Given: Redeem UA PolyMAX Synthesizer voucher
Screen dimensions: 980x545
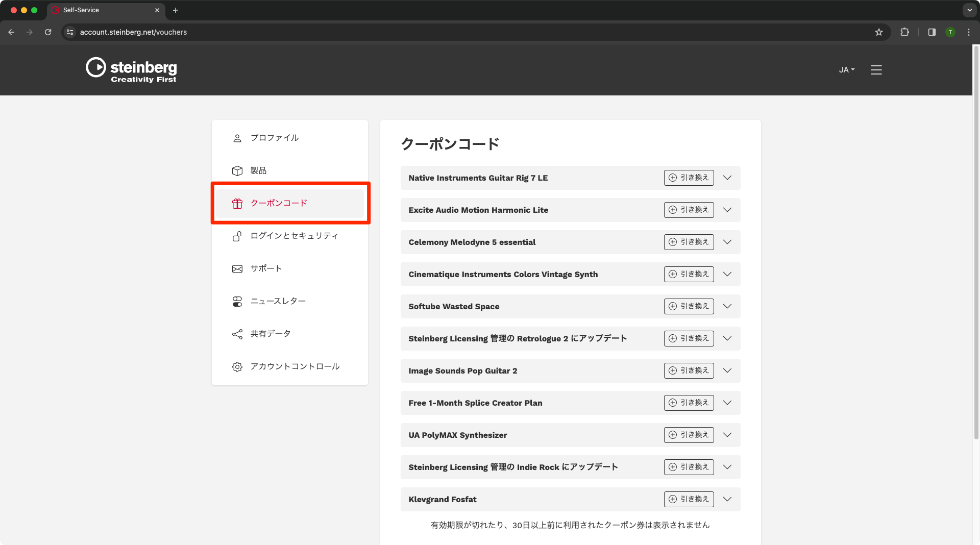Looking at the screenshot, I should [689, 435].
